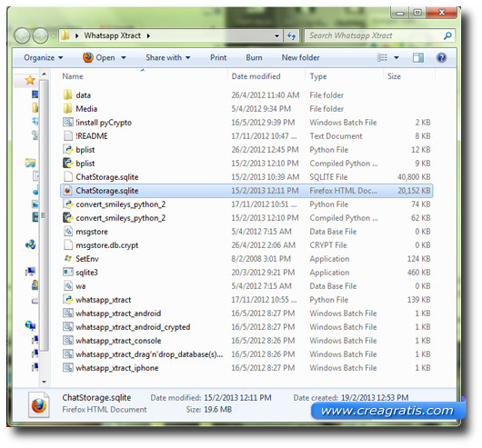The height and width of the screenshot is (448, 482).
Task: Click Burn in the toolbar
Action: 254,58
